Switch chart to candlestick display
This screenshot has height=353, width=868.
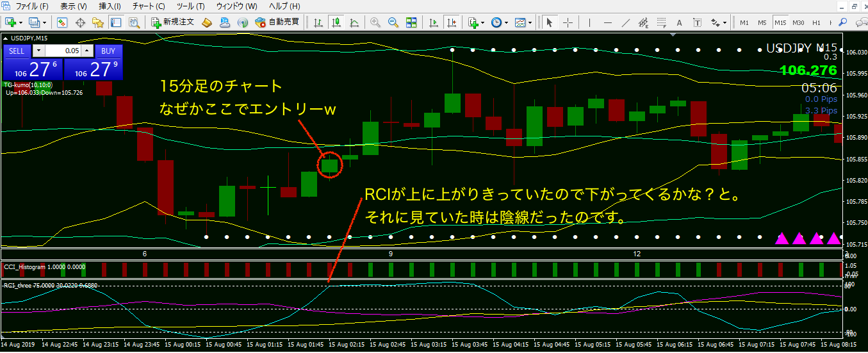pyautogui.click(x=336, y=22)
